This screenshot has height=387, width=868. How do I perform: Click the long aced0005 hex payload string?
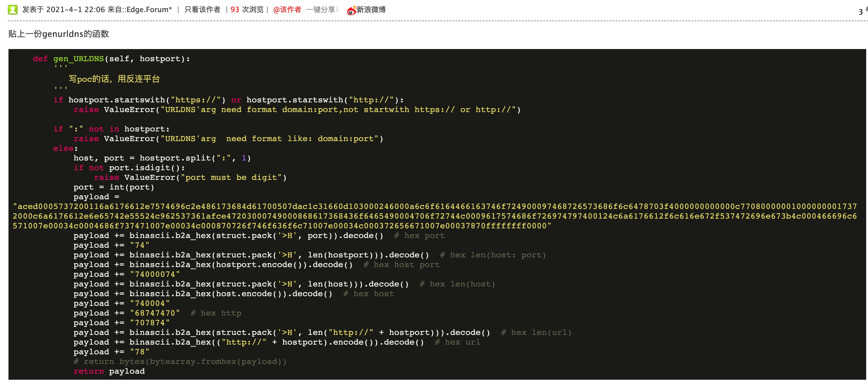click(434, 216)
